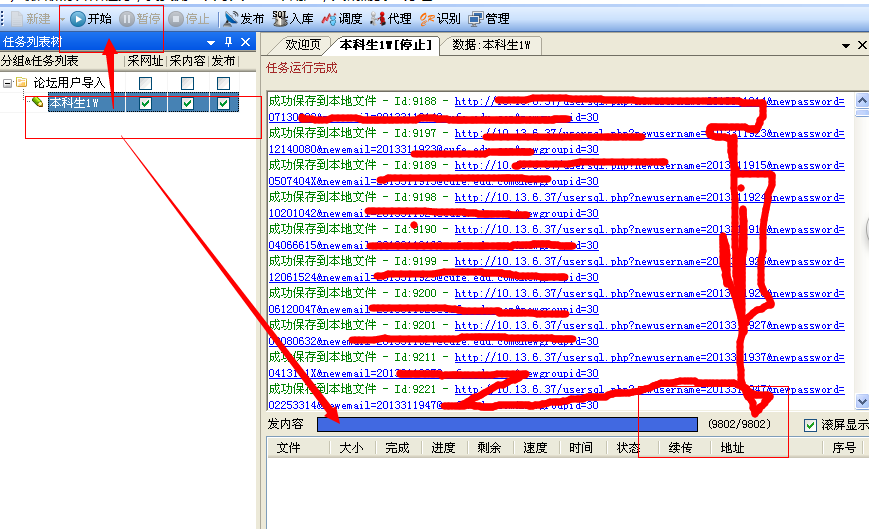Viewport: 869px width, 529px height.
Task: Open the 管理 management tool
Action: point(489,19)
